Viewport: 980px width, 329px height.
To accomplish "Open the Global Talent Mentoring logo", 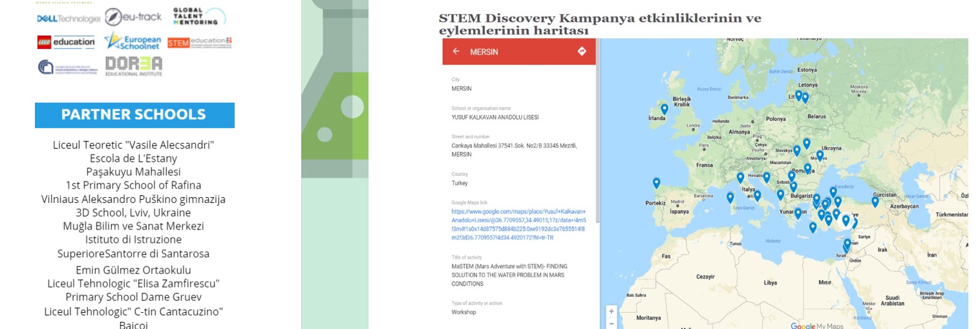I will pos(199,16).
